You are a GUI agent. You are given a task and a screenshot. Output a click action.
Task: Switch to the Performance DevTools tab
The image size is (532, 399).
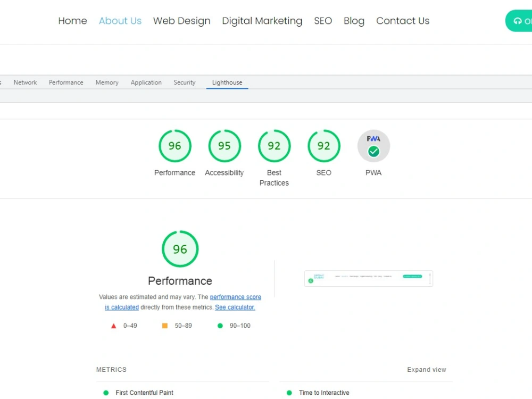pos(66,82)
